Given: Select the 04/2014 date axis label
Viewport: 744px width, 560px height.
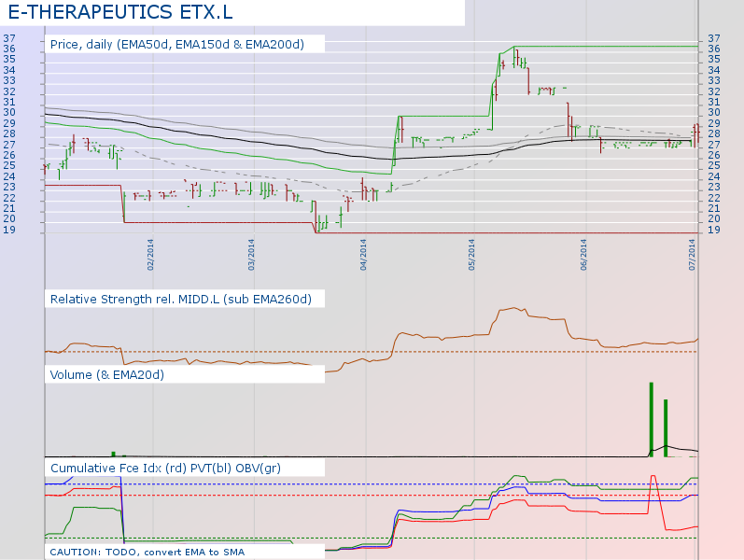Looking at the screenshot, I should click(363, 255).
